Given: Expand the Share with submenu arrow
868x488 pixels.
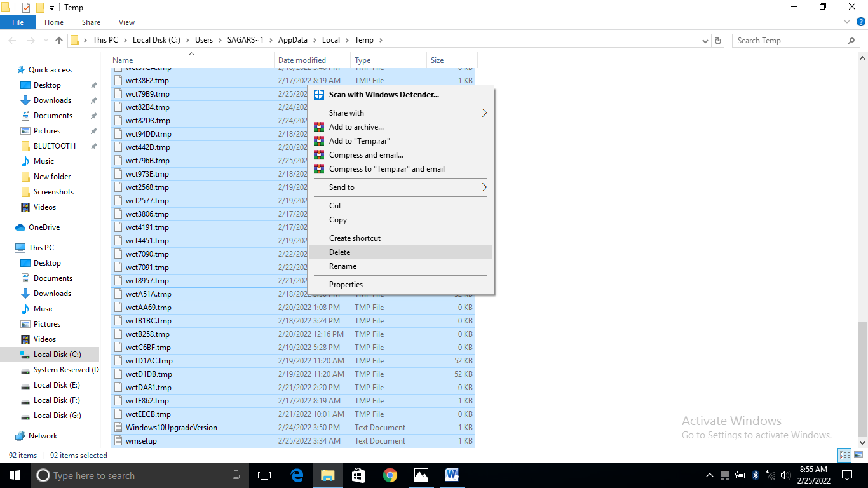Looking at the screenshot, I should [484, 113].
